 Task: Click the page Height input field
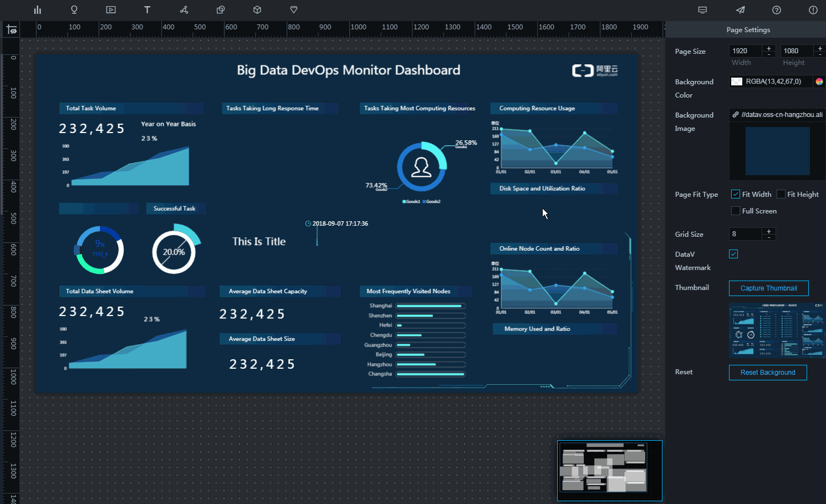click(x=796, y=51)
